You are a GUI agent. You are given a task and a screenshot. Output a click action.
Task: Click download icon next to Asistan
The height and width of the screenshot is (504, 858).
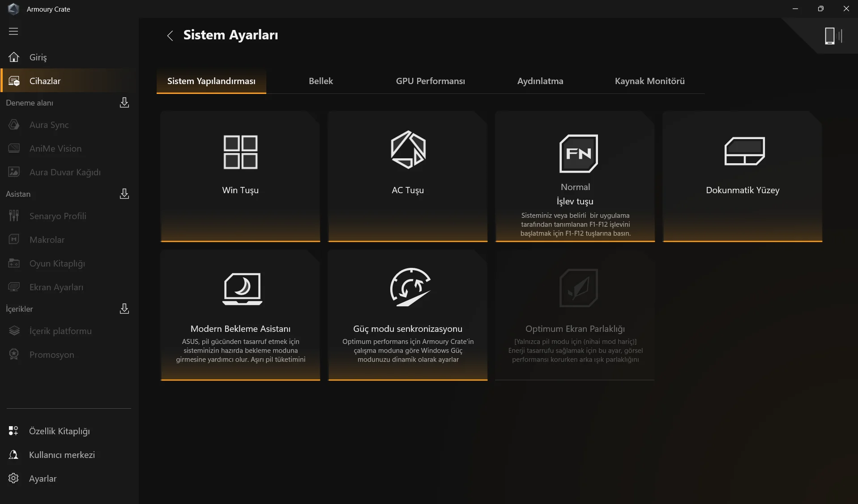(124, 194)
